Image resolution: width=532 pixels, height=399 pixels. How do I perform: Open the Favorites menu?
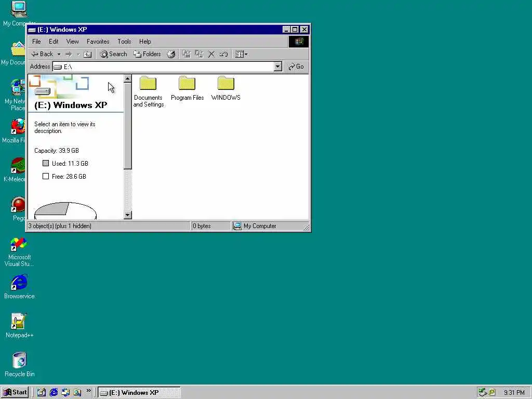pyautogui.click(x=98, y=42)
